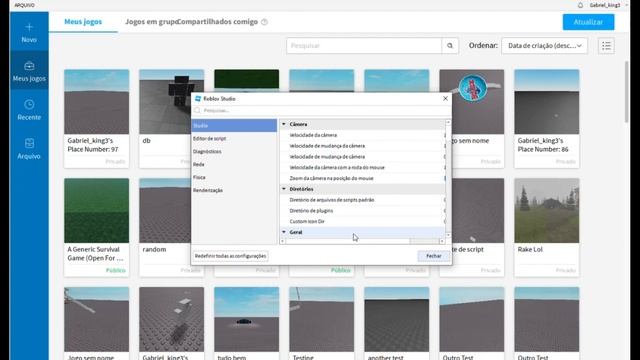Select the Custom Icon Dir row
Screen dimensions: 640x360
(362, 221)
